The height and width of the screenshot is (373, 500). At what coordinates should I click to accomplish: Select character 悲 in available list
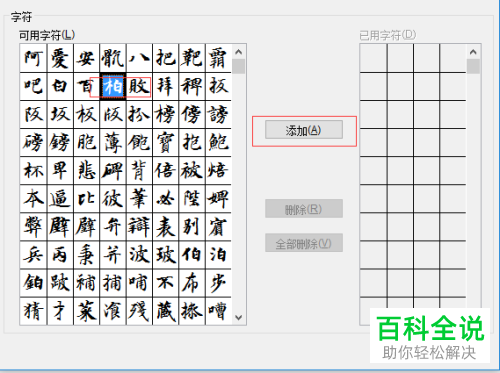pos(86,171)
